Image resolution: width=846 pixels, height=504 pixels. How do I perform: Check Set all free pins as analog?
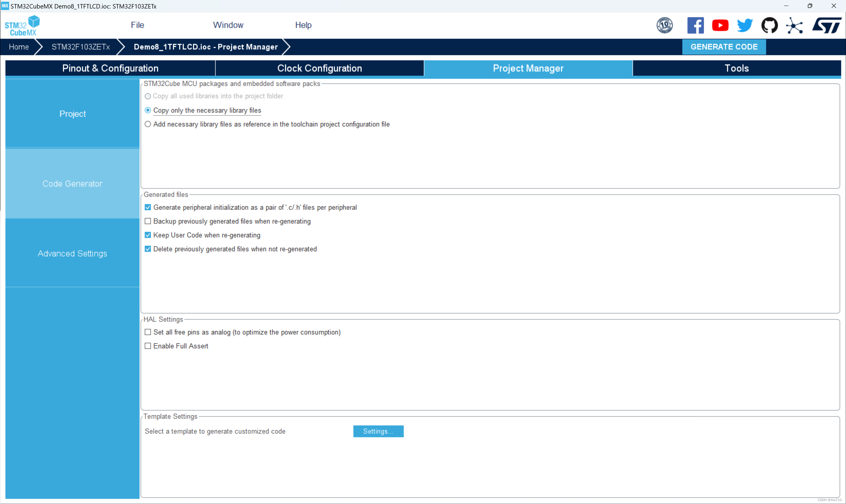(x=148, y=332)
